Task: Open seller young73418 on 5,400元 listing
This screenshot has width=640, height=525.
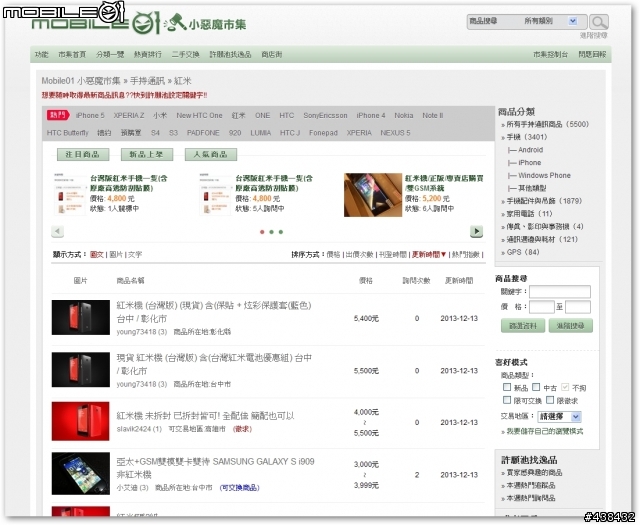Action: point(142,332)
